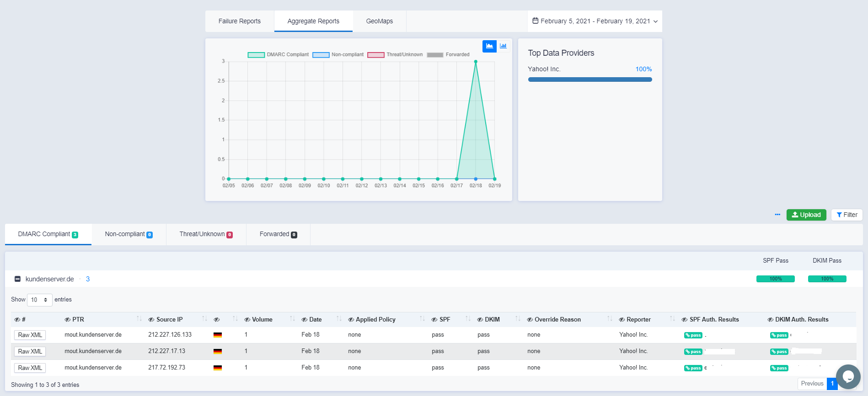Click the German flag in first row

coord(218,335)
